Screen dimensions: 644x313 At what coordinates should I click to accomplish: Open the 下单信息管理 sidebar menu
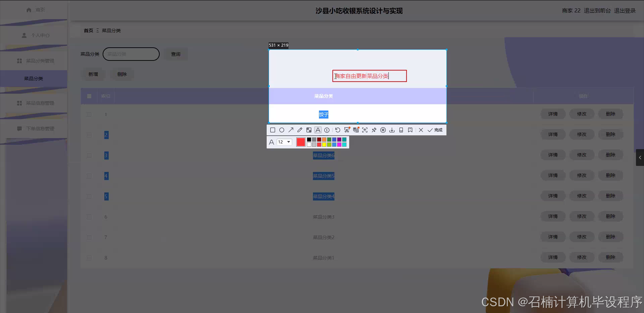pyautogui.click(x=40, y=128)
